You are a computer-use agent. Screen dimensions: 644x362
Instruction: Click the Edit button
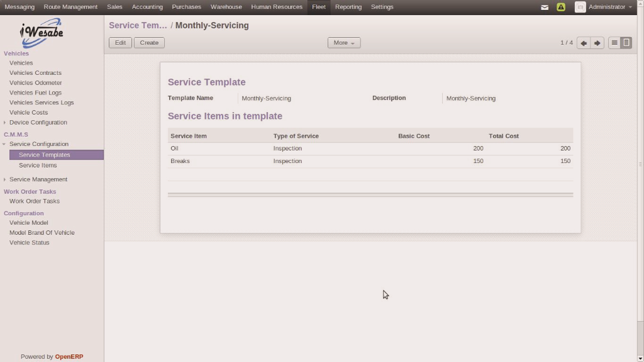tap(120, 43)
